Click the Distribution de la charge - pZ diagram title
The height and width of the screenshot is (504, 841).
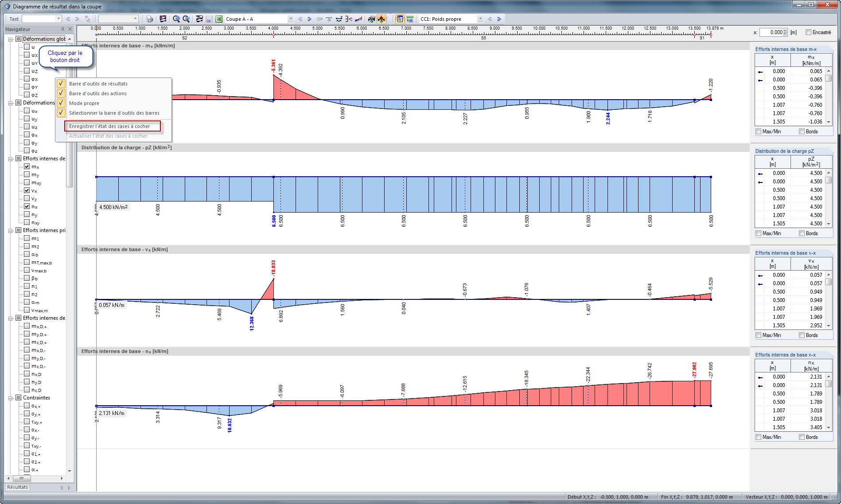pyautogui.click(x=126, y=147)
